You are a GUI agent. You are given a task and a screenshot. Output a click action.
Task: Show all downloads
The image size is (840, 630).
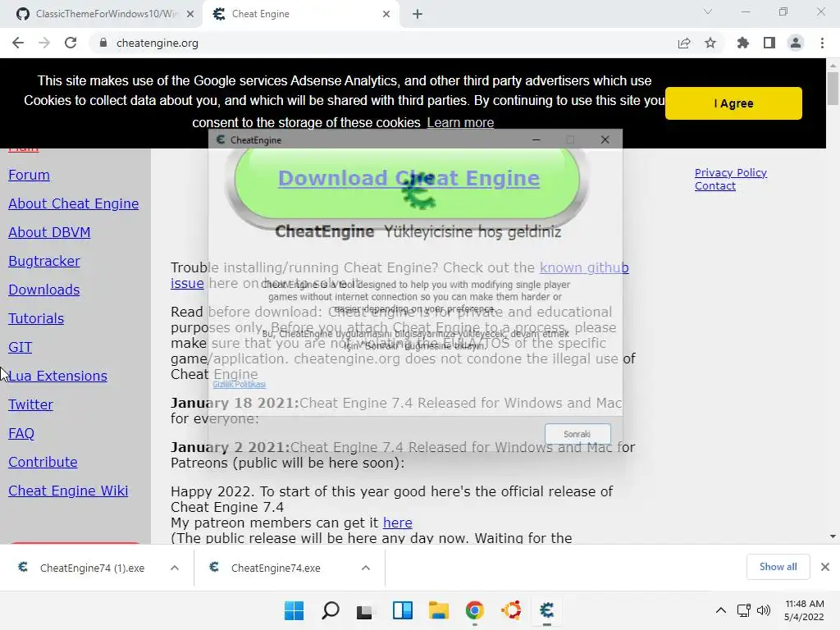point(778,567)
